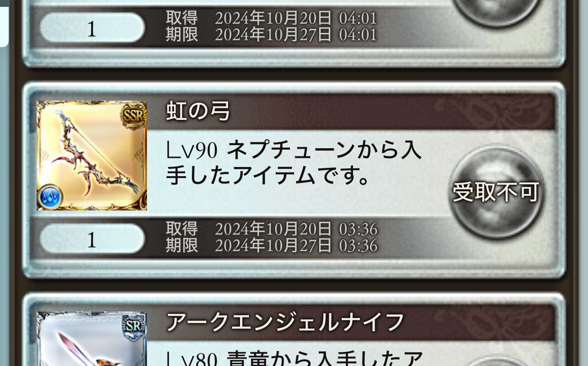Click the quantity pill for 虹の弓

point(92,239)
